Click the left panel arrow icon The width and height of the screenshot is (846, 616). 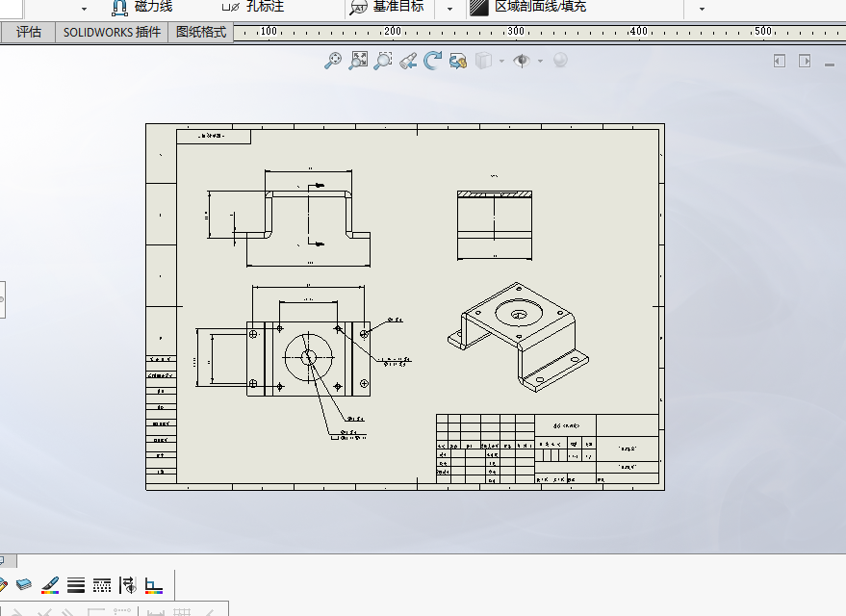click(779, 61)
